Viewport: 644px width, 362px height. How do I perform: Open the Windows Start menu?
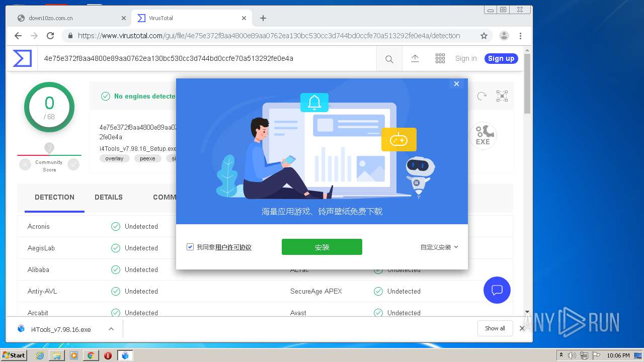[x=14, y=355]
